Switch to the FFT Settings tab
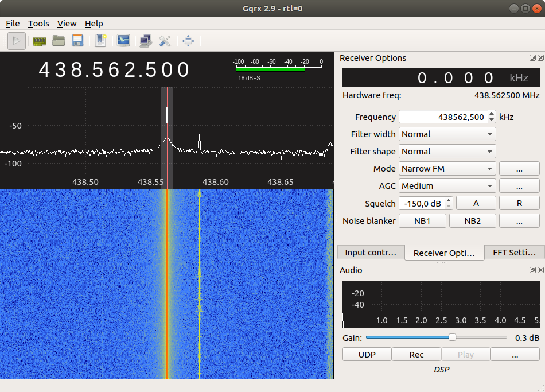Screen dimensions: 545x392 [x=514, y=253]
